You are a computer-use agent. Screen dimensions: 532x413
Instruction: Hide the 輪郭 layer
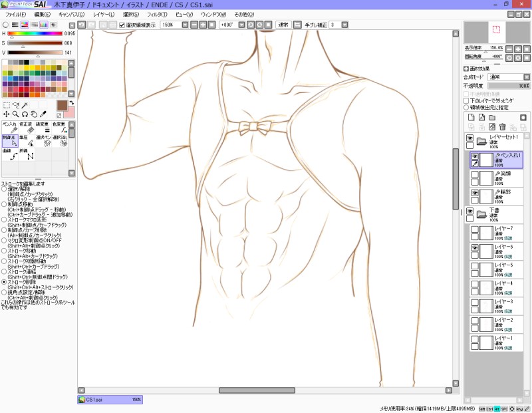475,193
